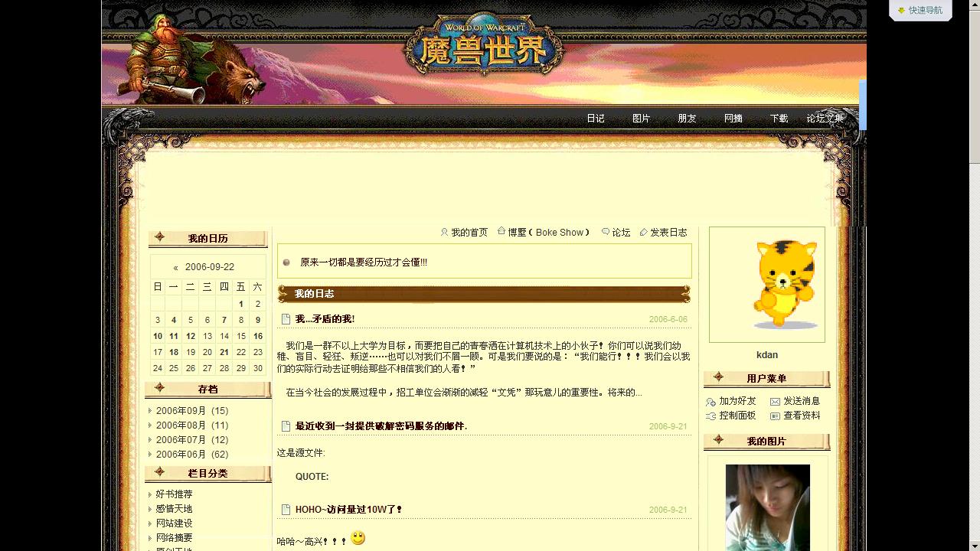Click 查看资料 to view profile

pos(802,416)
